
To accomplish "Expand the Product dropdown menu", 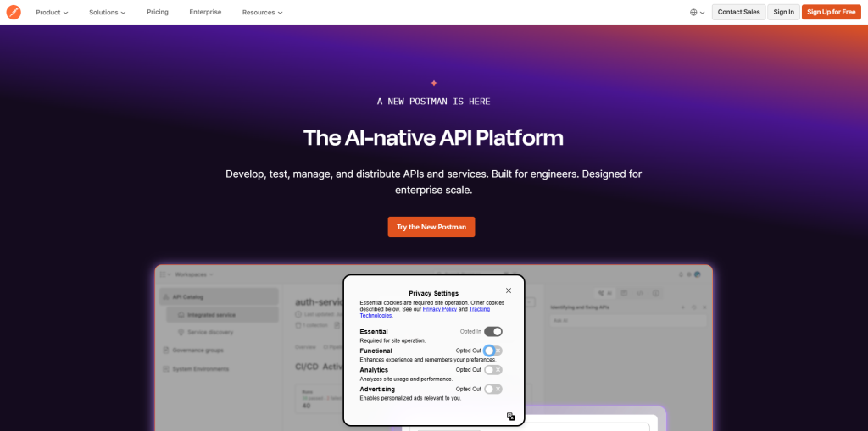I will (x=52, y=12).
